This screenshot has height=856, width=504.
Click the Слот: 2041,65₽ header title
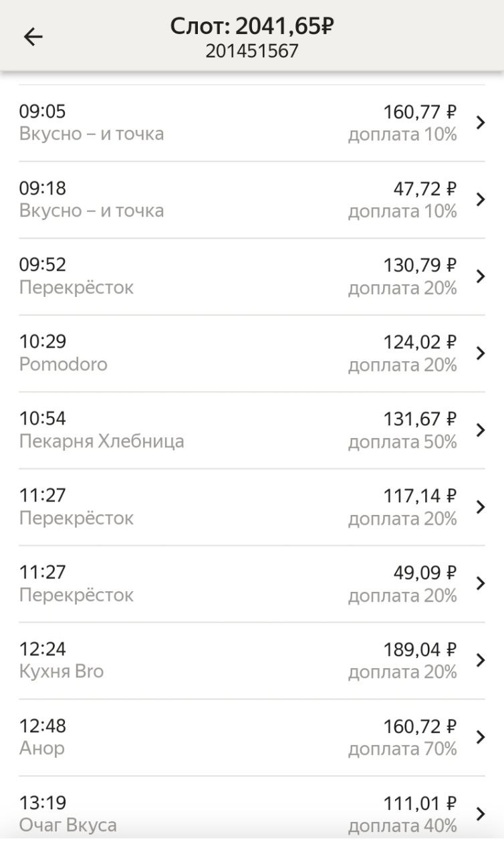(252, 27)
